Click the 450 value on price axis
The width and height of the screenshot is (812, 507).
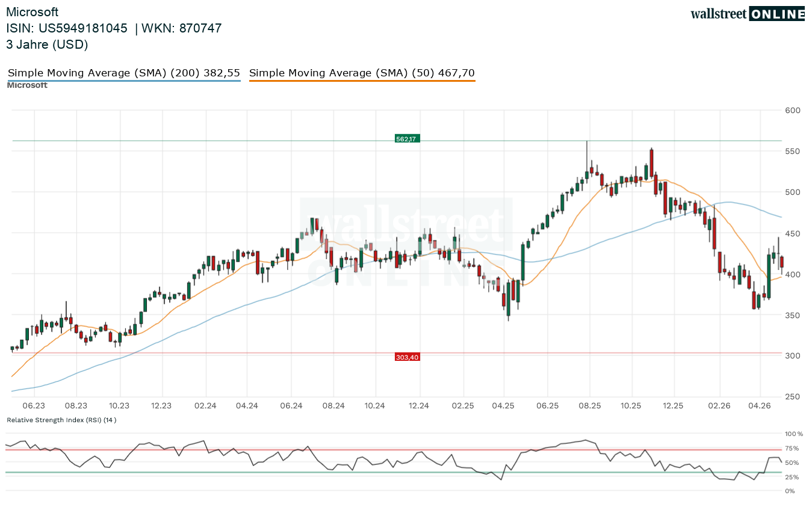793,233
